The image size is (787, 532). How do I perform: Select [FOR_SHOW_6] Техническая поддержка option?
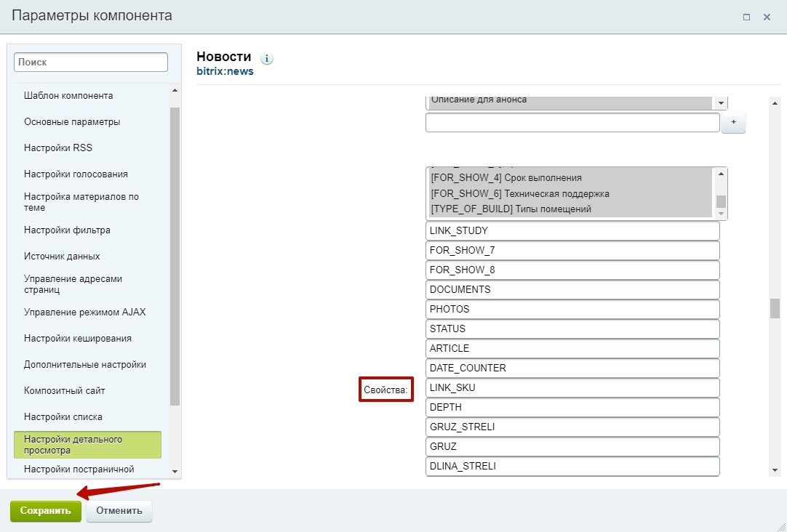click(x=519, y=193)
